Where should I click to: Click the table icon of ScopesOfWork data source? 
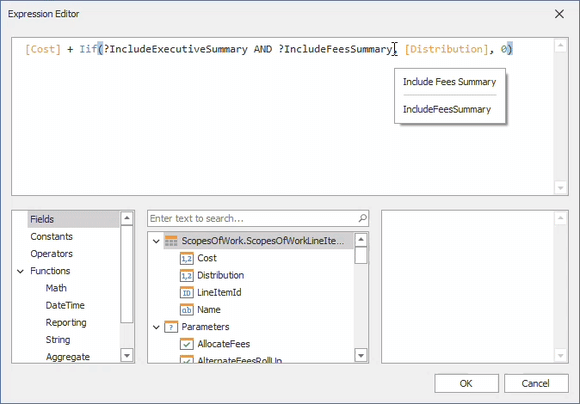[x=171, y=241]
